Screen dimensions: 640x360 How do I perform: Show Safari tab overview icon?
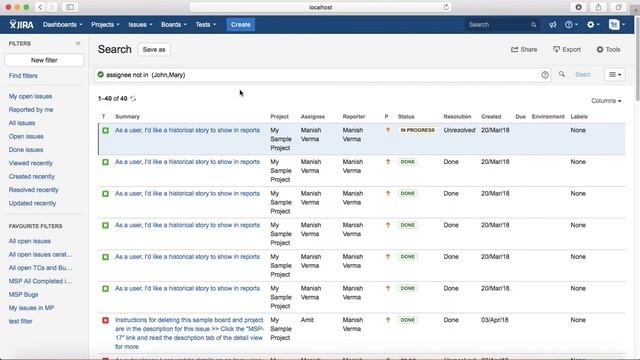(618, 7)
